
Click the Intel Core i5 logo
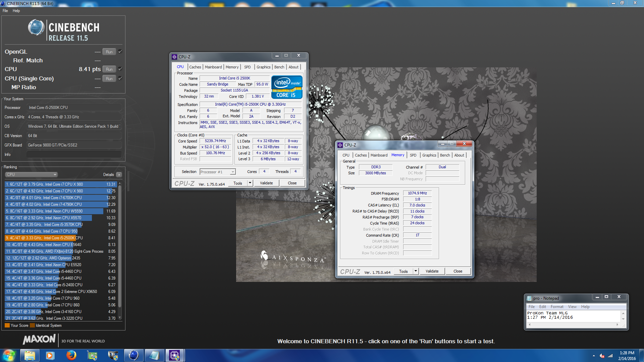point(287,87)
